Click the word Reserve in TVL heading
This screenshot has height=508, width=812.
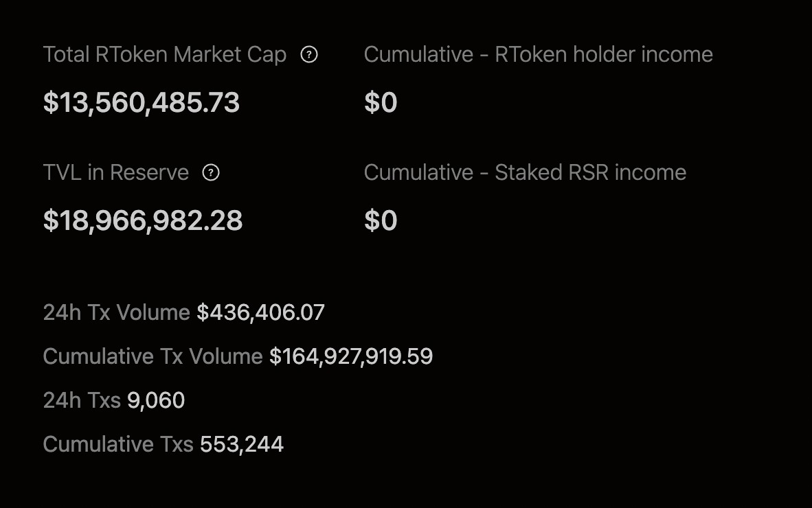149,172
